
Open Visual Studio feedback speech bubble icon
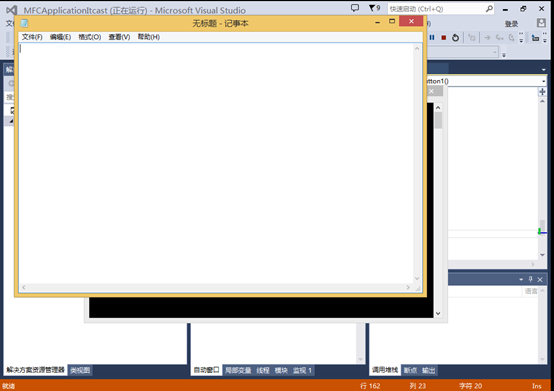[x=355, y=8]
